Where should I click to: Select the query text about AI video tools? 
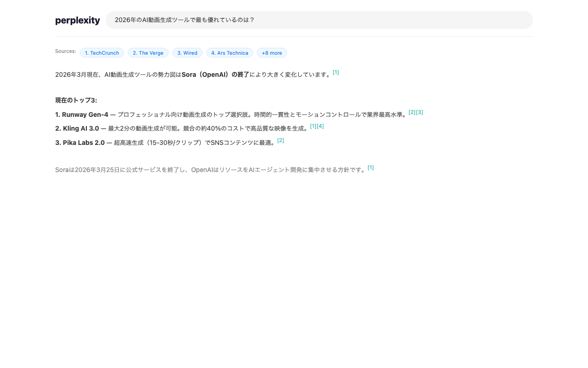click(184, 20)
